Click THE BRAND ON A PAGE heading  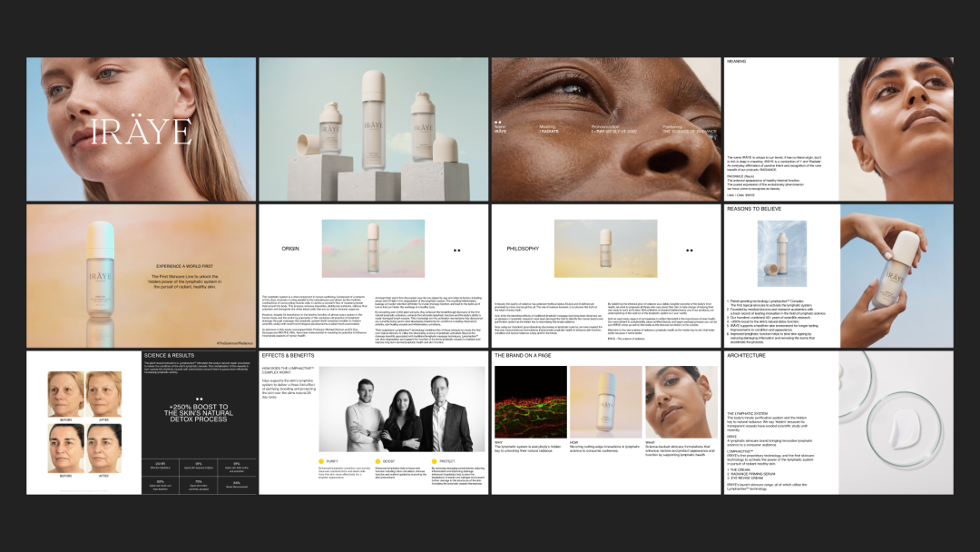point(524,355)
